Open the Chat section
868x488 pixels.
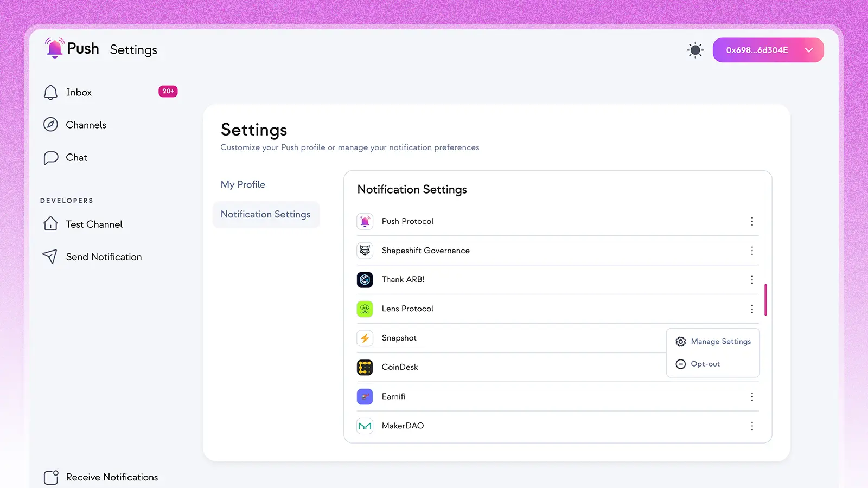click(x=75, y=157)
